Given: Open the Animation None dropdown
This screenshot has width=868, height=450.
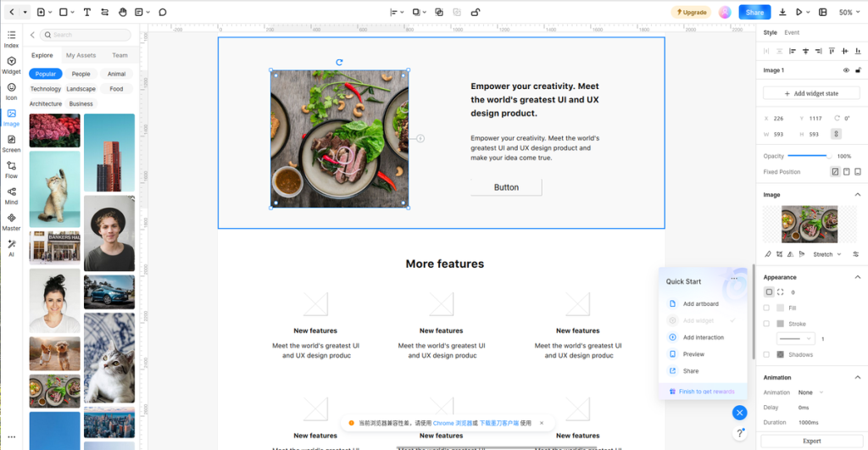Looking at the screenshot, I should (810, 392).
